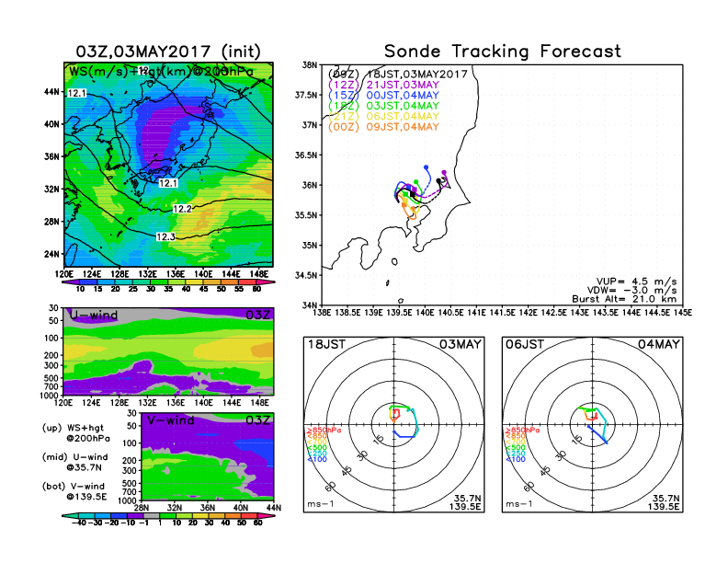Screen dimensions: 728x563
Task: Open the V-wind cross-section panel
Action: tap(207, 456)
